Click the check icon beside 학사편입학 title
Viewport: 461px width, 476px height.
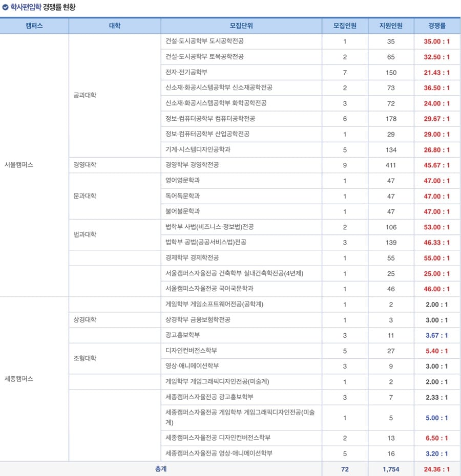pos(5,7)
